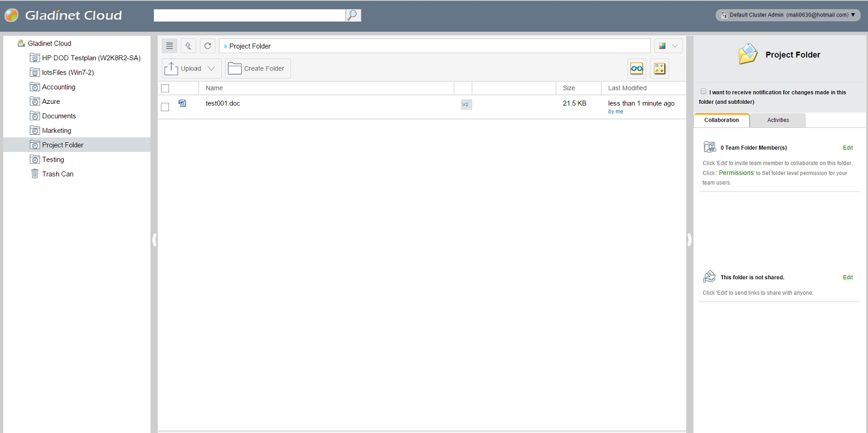Open the view mode dropdown
The image size is (868, 433).
(668, 46)
